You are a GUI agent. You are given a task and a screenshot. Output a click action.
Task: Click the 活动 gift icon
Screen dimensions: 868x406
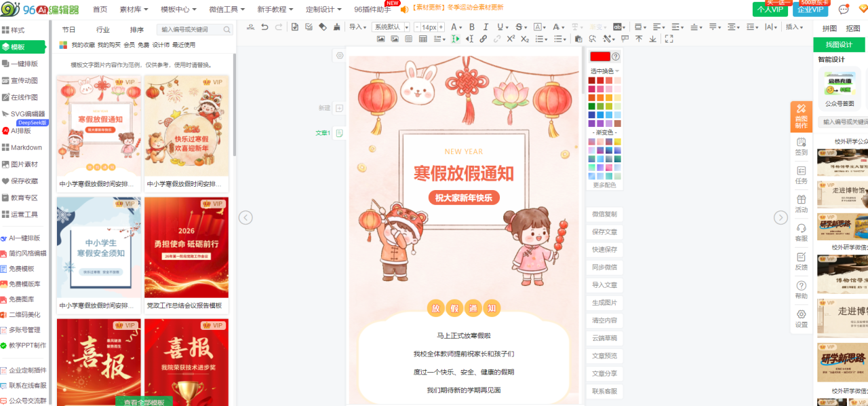click(801, 203)
